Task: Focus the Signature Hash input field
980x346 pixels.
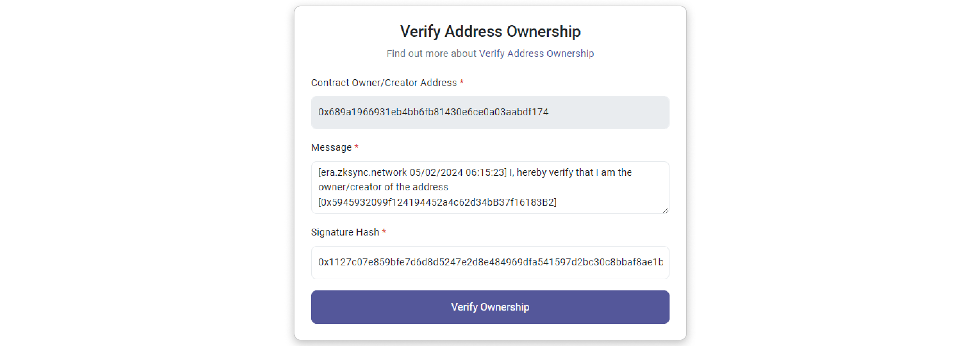Action: click(x=490, y=262)
